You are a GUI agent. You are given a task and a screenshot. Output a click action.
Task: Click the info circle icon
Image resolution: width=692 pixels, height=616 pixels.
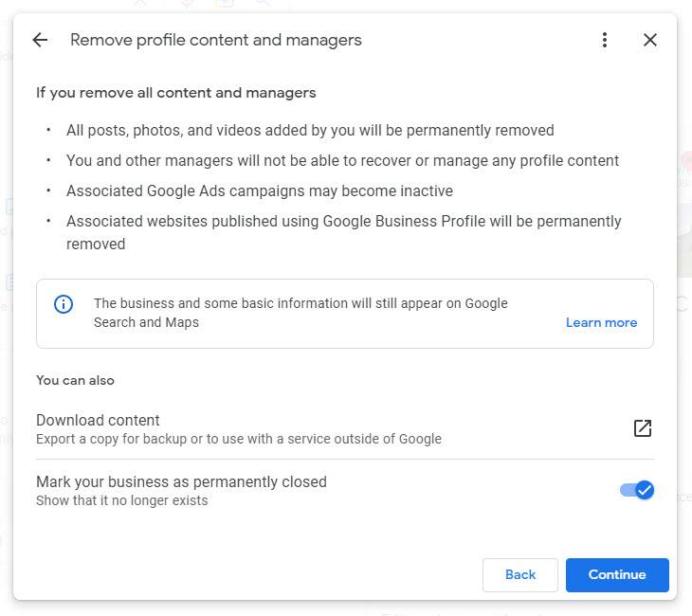(x=64, y=304)
